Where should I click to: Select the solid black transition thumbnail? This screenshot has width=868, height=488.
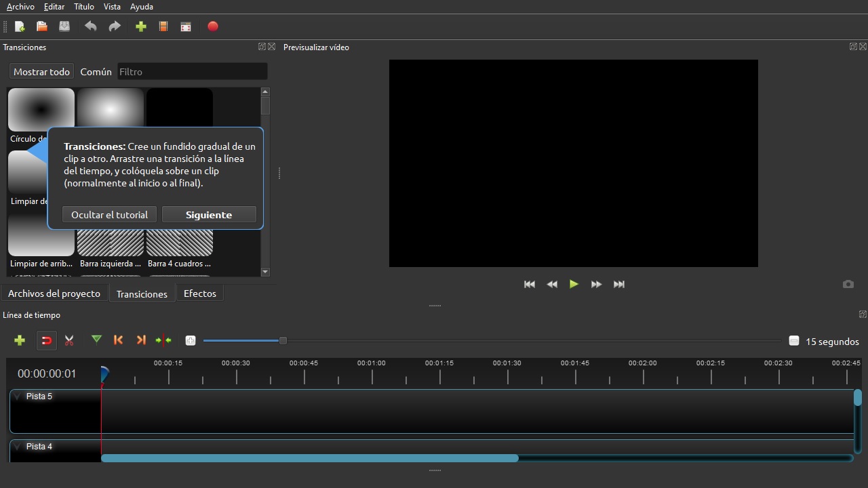180,108
